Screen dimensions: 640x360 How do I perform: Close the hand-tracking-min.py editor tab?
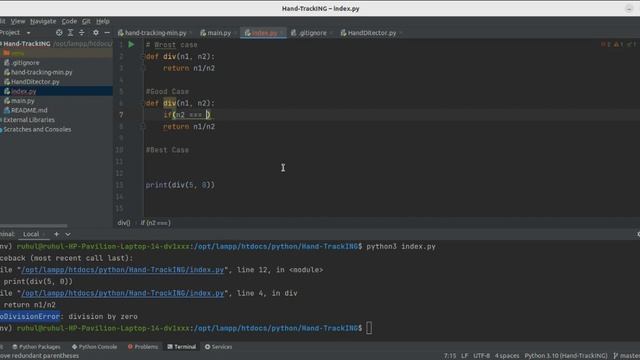[191, 33]
